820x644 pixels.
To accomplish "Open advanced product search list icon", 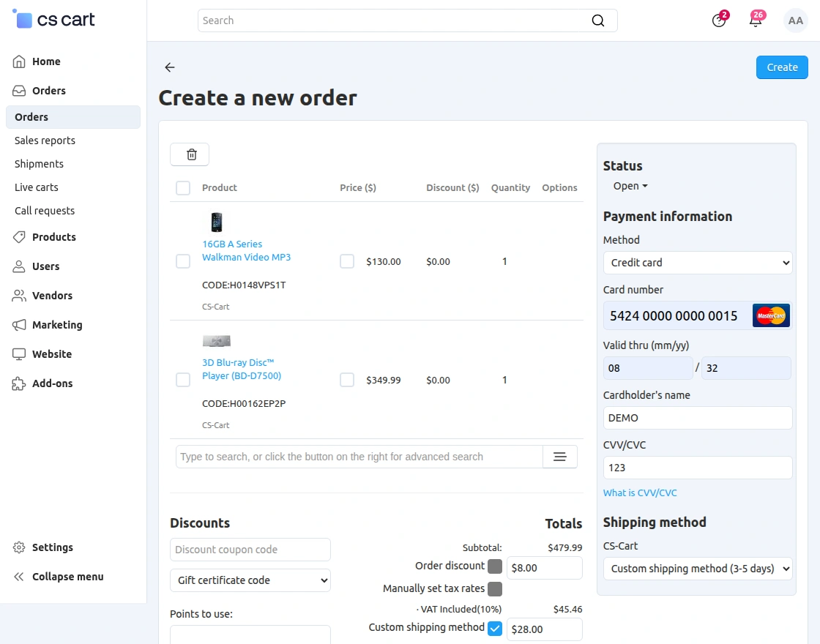I will point(560,457).
